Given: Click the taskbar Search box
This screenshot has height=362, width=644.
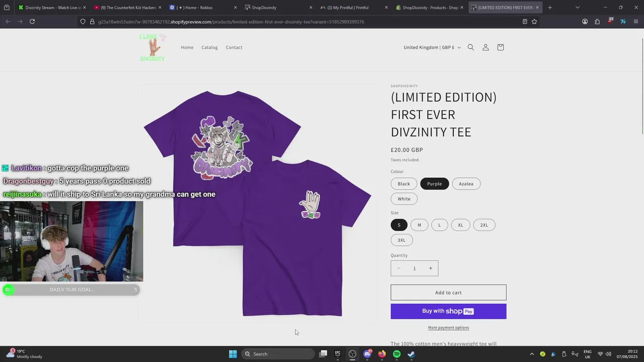Looking at the screenshot, I should point(278,354).
